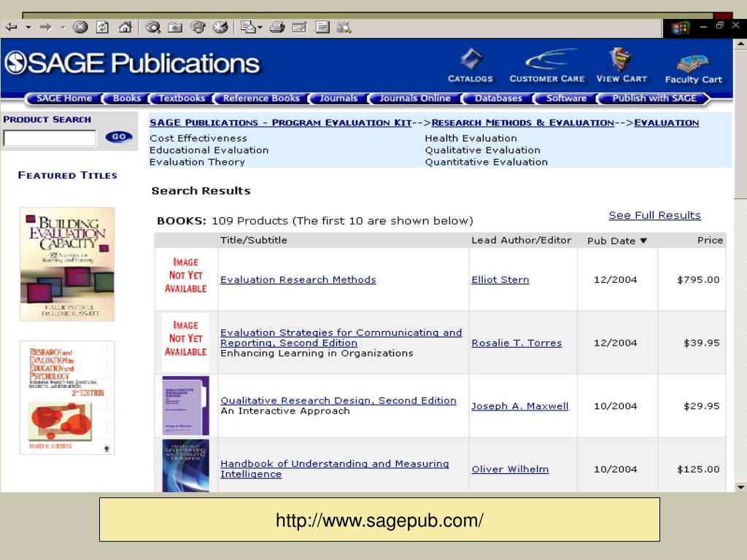Click the GO search button
Viewport: 747px width, 560px height.
tap(119, 136)
